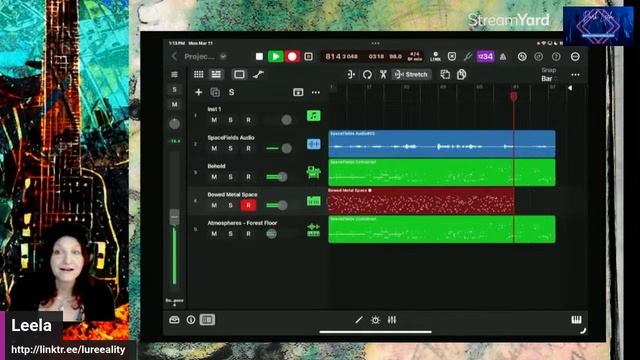Image resolution: width=640 pixels, height=360 pixels.
Task: Open ellipsis menu right of Snap
Action: [576, 75]
